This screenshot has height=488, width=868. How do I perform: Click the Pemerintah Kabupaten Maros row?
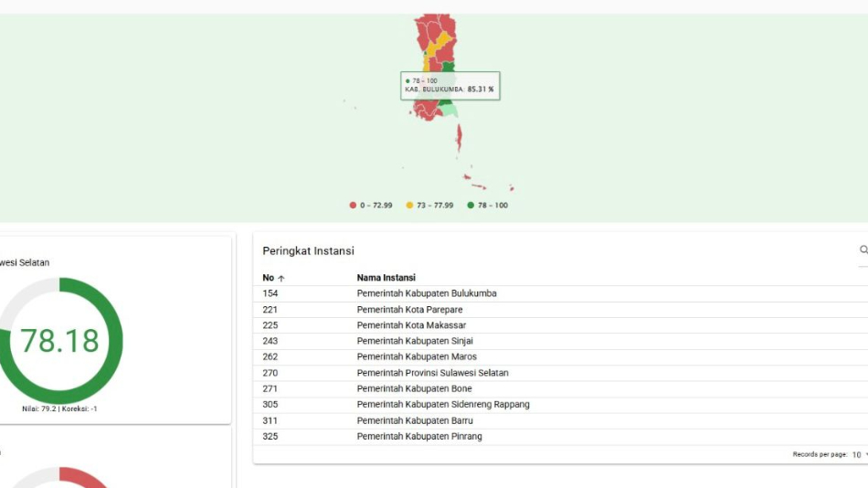[417, 357]
